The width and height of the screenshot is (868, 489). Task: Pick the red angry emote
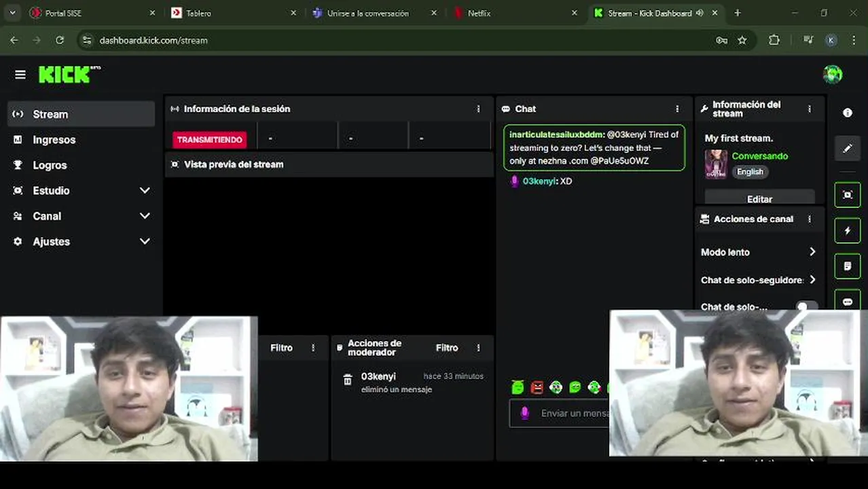click(537, 387)
